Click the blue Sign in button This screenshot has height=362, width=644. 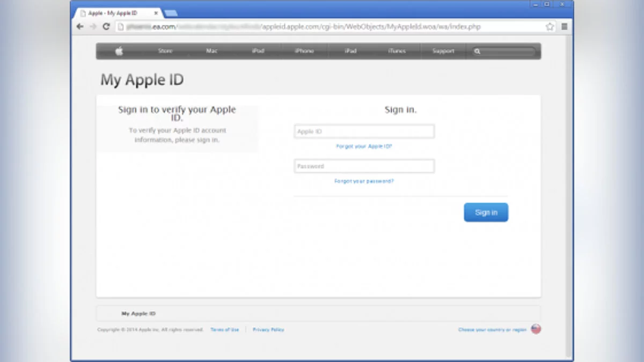pyautogui.click(x=486, y=212)
